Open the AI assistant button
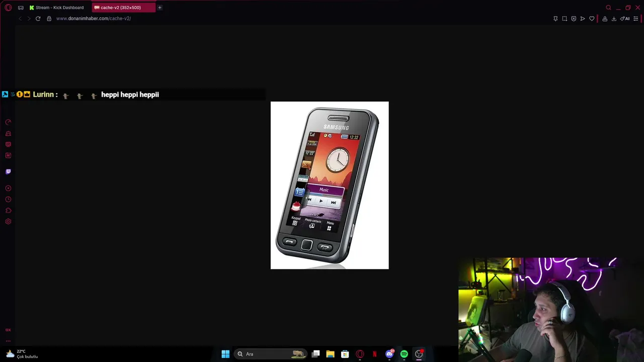Image resolution: width=644 pixels, height=362 pixels. (625, 19)
